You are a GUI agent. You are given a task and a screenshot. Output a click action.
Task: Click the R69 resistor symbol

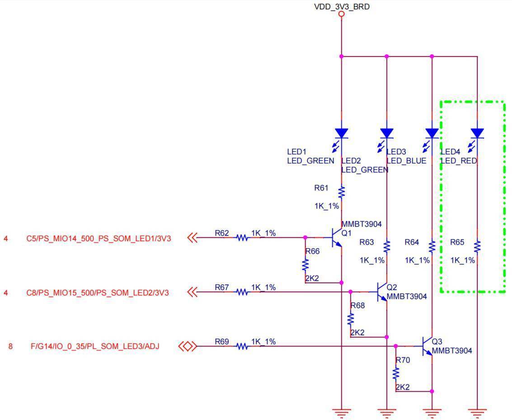point(242,346)
